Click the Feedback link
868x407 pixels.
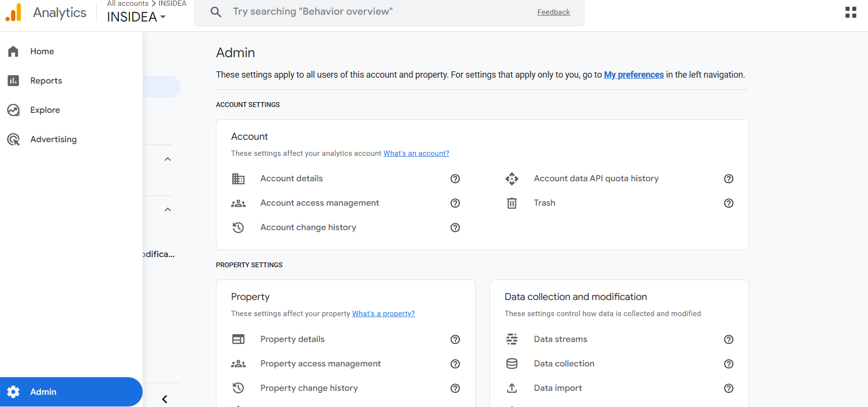[553, 12]
